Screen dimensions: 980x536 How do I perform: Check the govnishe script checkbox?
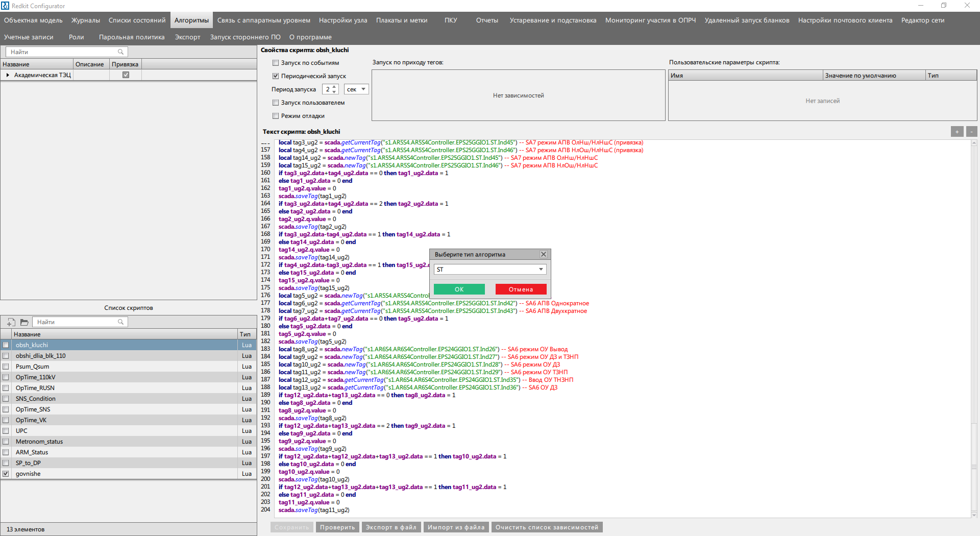point(6,473)
